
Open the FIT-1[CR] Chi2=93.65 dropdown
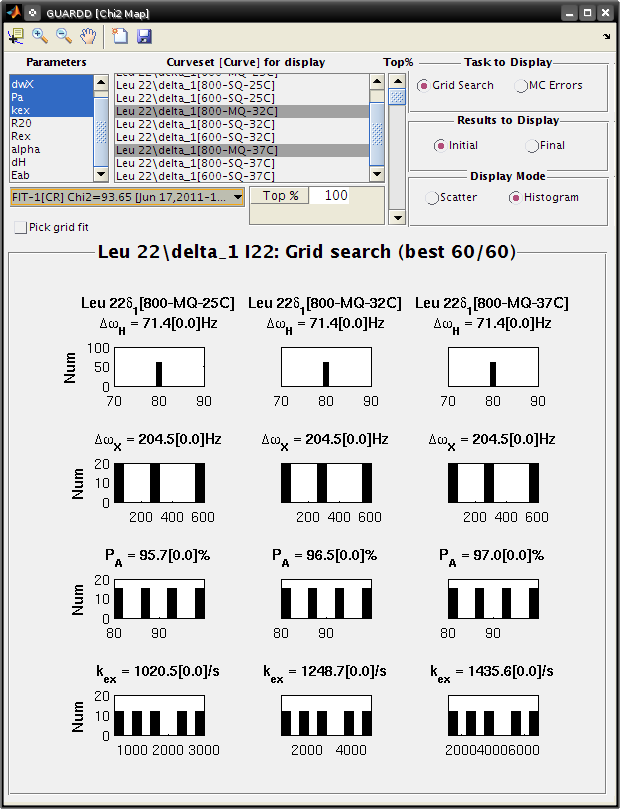127,197
